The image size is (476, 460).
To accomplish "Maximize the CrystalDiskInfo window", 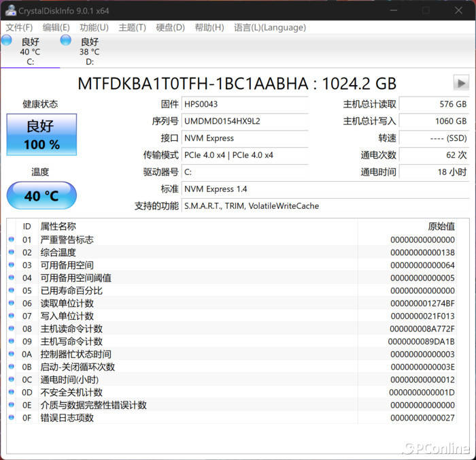I will point(426,10).
